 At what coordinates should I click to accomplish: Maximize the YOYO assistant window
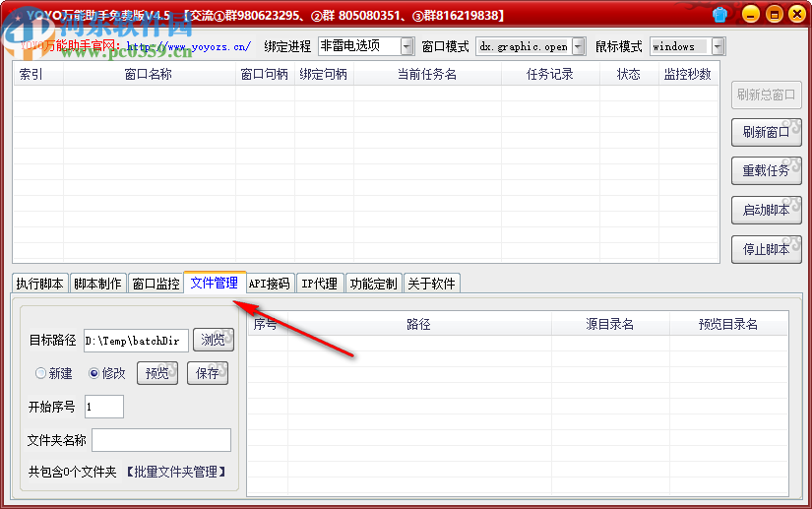pyautogui.click(x=775, y=15)
